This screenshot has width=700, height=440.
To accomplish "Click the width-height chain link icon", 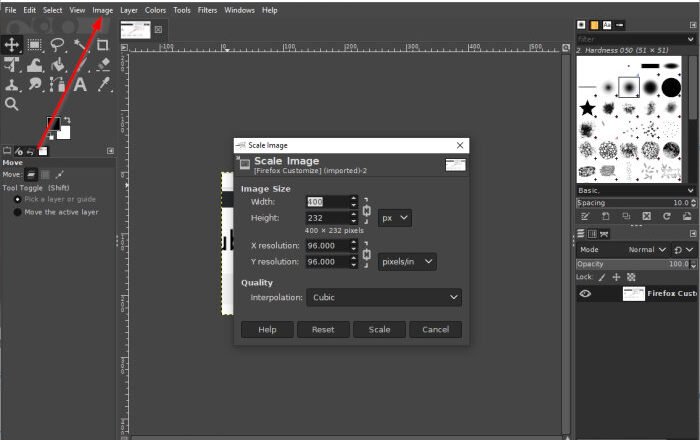I will pyautogui.click(x=367, y=210).
